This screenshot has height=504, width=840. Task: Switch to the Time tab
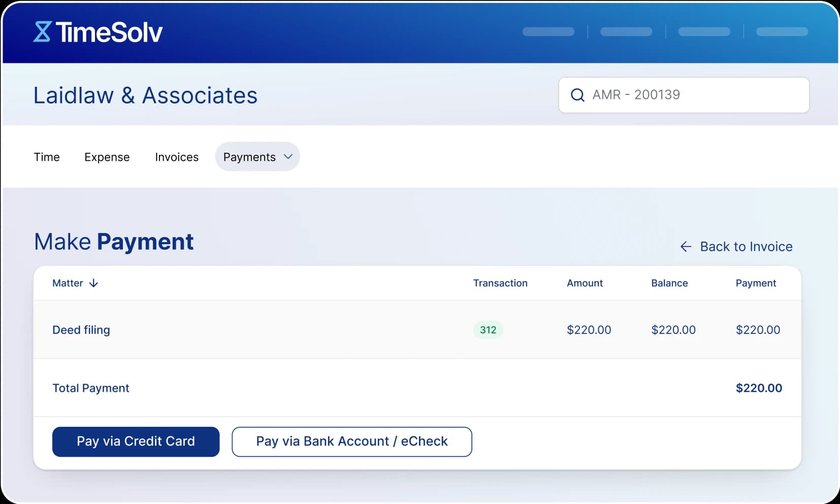coord(46,156)
